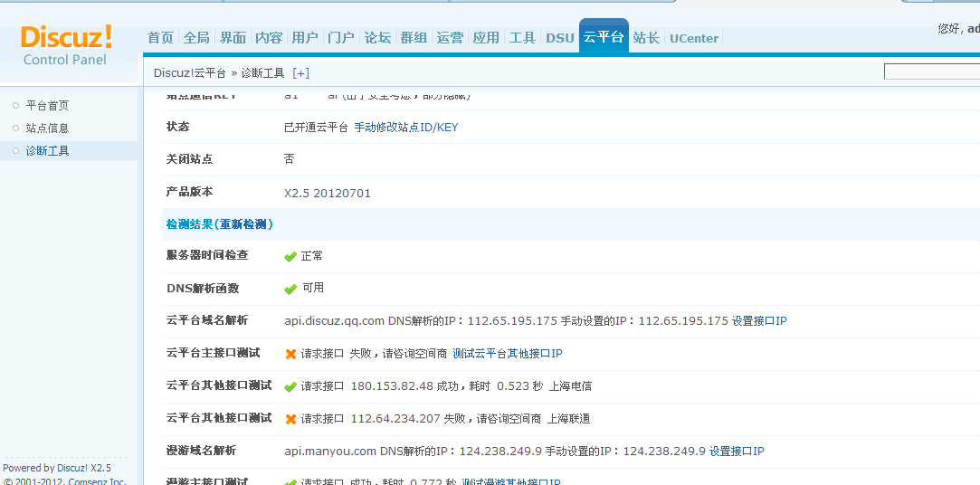Click the [+] add shortcut link
This screenshot has height=485, width=980.
click(x=300, y=73)
